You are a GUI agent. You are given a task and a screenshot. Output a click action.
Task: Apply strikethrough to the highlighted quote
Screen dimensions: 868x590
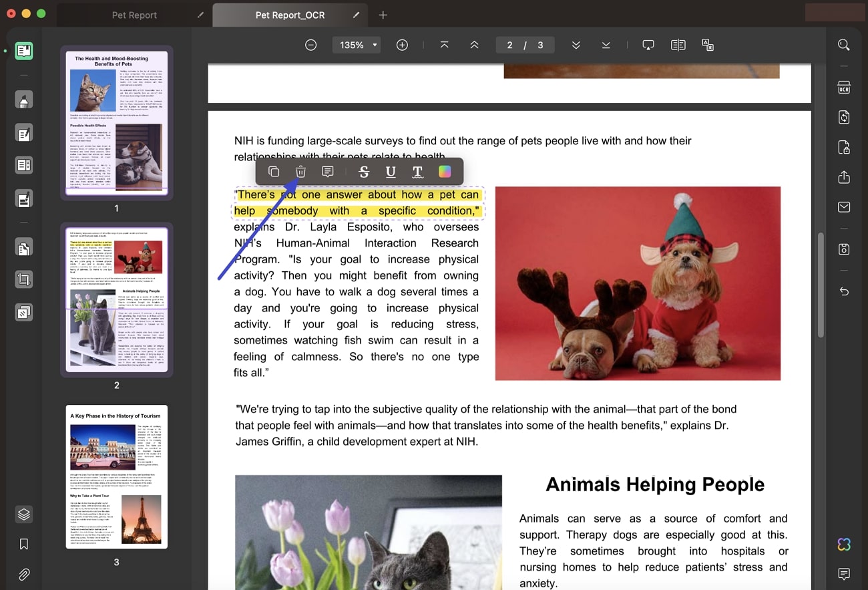364,171
